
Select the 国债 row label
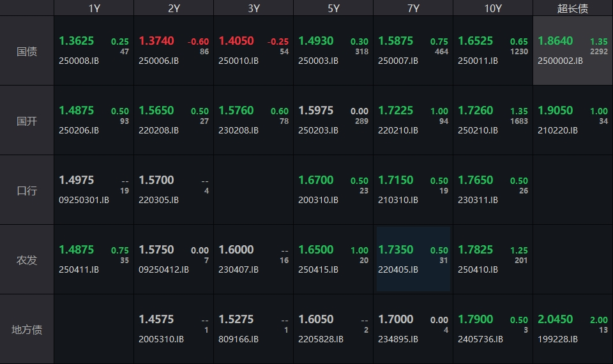[x=27, y=51]
